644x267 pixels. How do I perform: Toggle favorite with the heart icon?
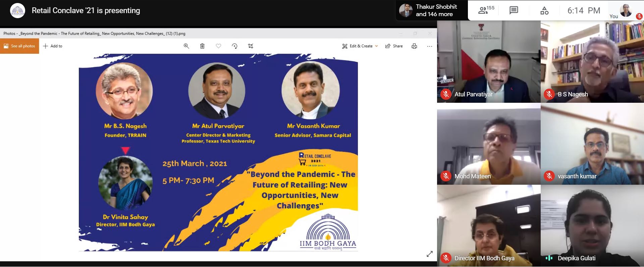coord(218,46)
